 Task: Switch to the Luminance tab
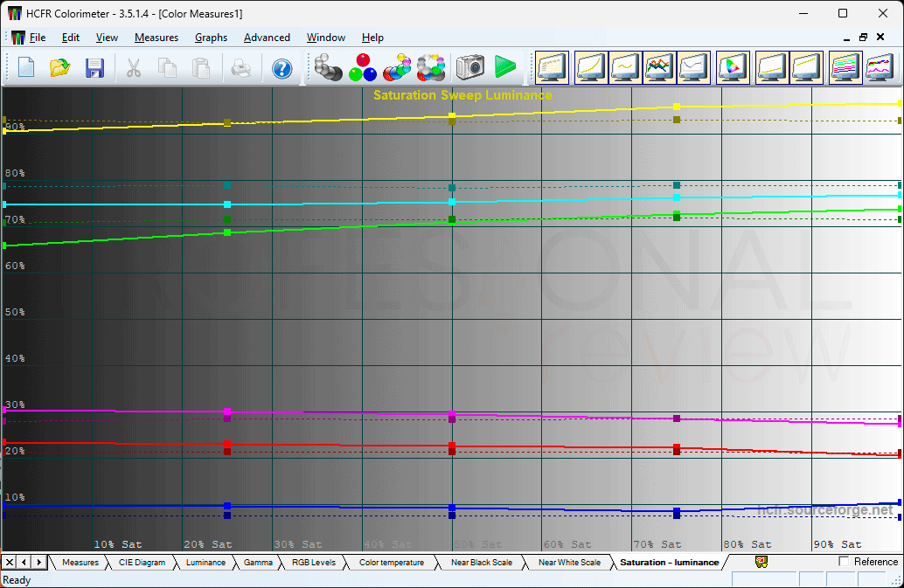(205, 562)
